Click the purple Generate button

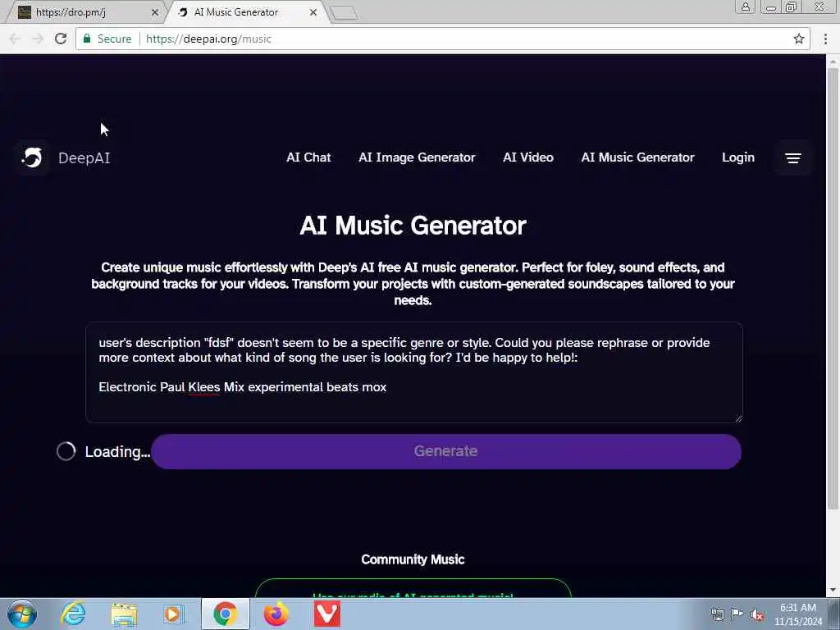tap(445, 452)
